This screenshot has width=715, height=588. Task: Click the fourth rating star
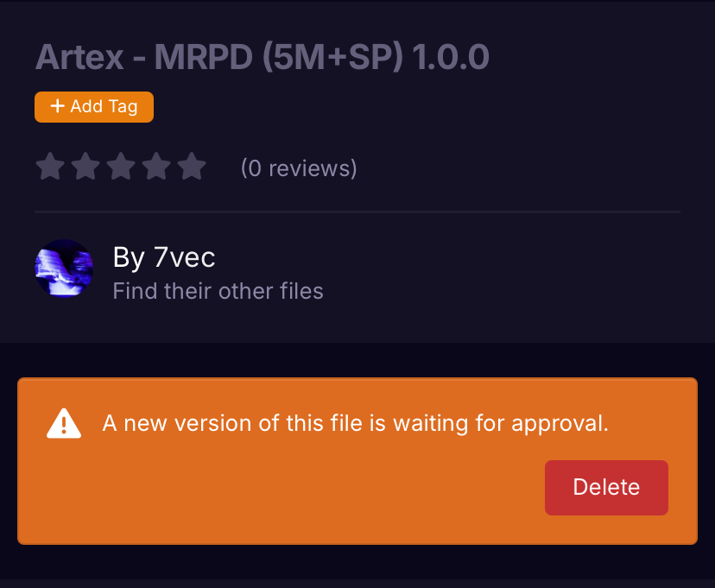[156, 167]
